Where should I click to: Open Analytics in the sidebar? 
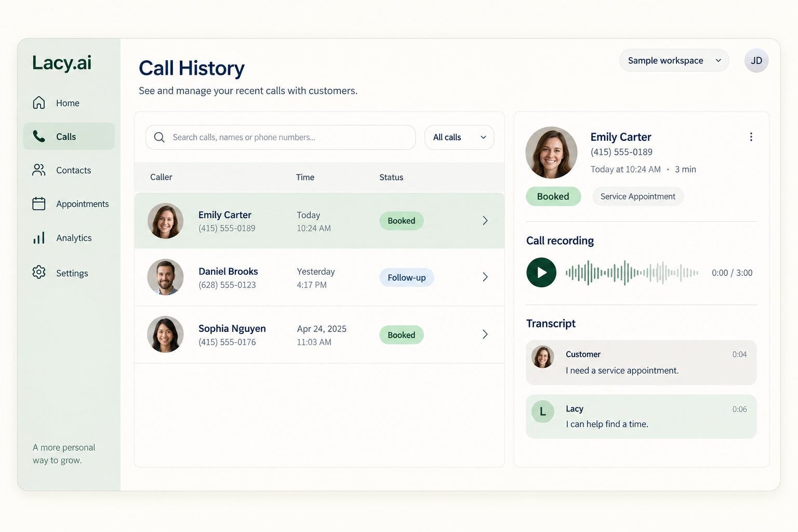point(69,238)
